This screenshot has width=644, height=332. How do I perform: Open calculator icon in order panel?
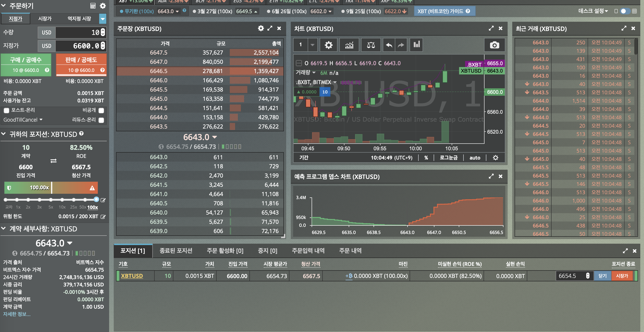(x=93, y=6)
